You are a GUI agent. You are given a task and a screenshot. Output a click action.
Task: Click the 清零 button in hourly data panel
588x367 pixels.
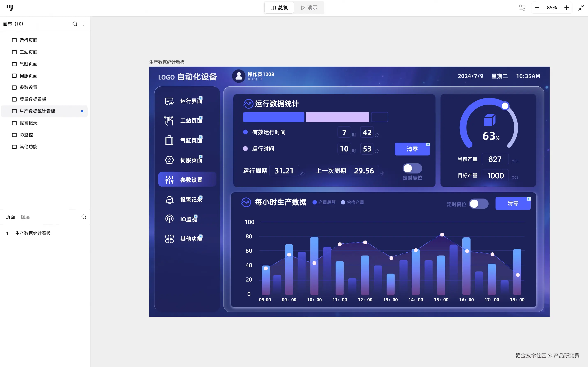(x=513, y=203)
